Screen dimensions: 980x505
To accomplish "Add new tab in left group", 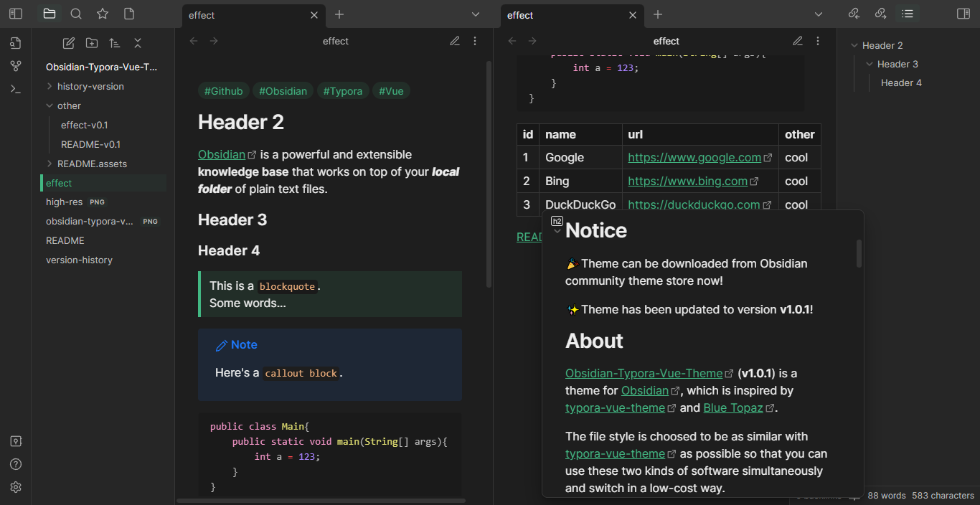I will pos(339,14).
